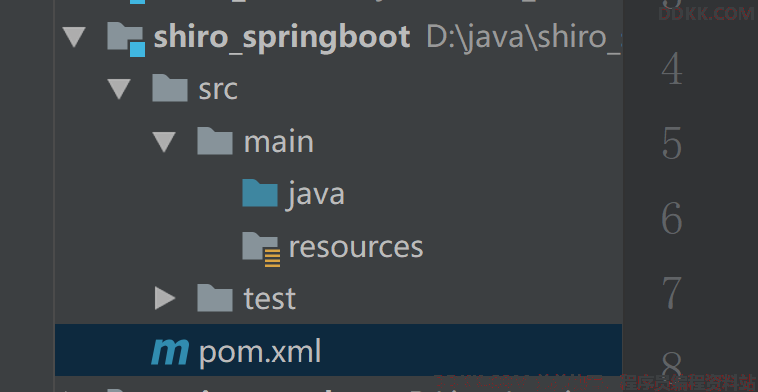Select the test directory label

270,299
